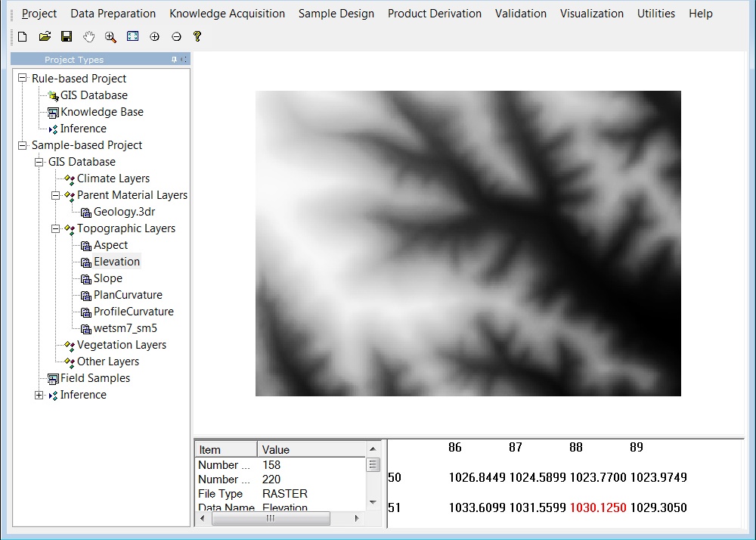The height and width of the screenshot is (540, 756).
Task: Click the value 220 in properties list
Action: (271, 479)
